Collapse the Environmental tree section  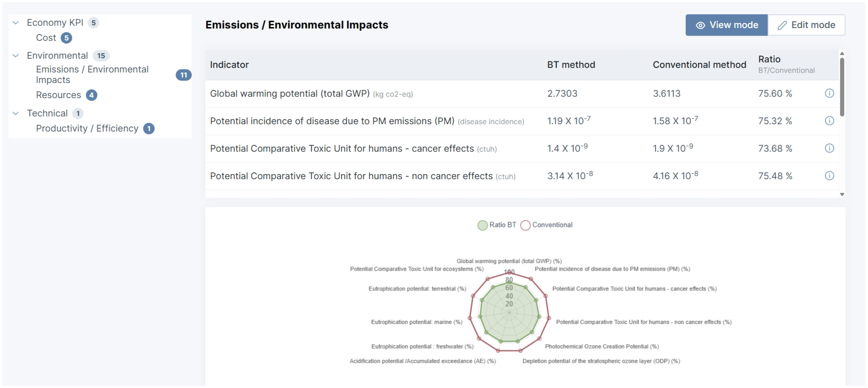[x=16, y=56]
